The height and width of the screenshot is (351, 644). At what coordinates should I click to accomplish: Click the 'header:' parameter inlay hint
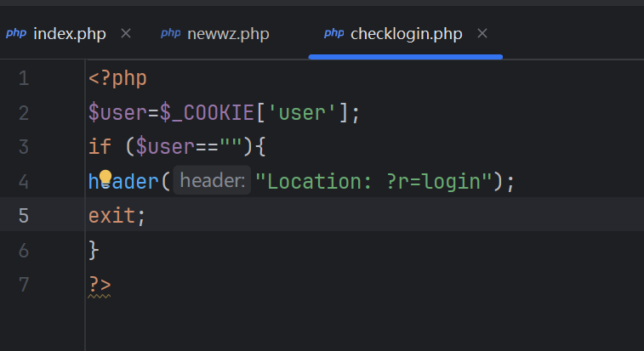[212, 181]
